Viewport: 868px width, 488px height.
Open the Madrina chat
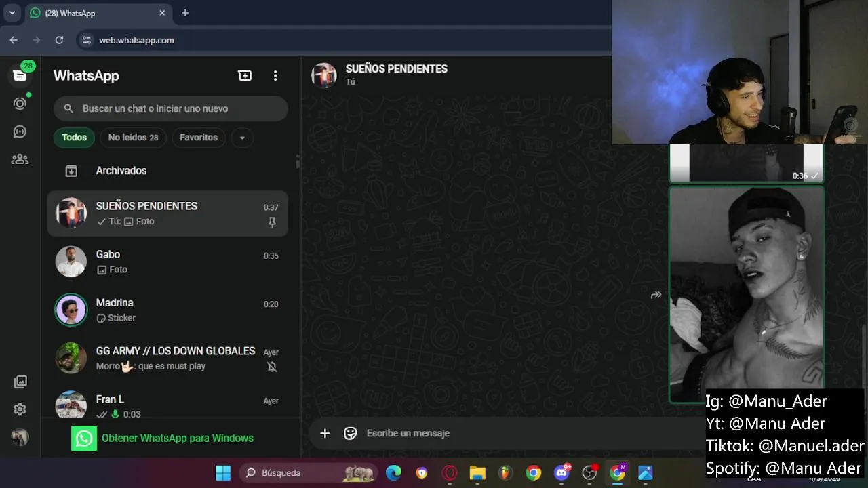click(167, 310)
